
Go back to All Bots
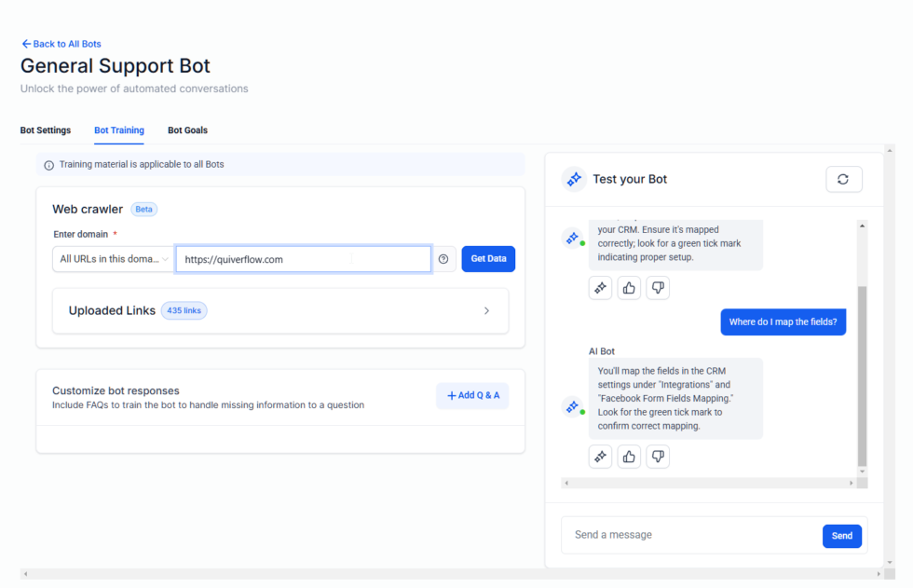coord(61,44)
